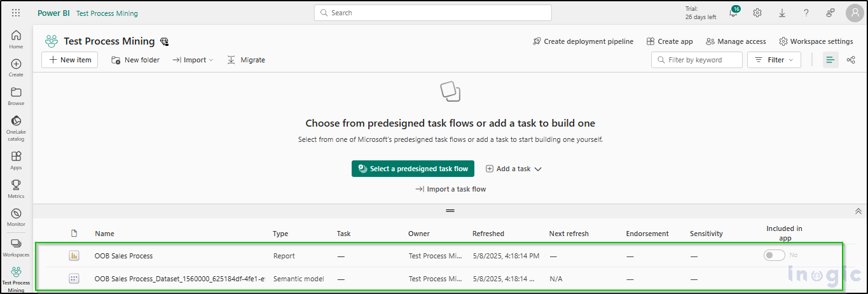Viewport: 868px width, 294px height.
Task: Click the Task column header
Action: [343, 234]
